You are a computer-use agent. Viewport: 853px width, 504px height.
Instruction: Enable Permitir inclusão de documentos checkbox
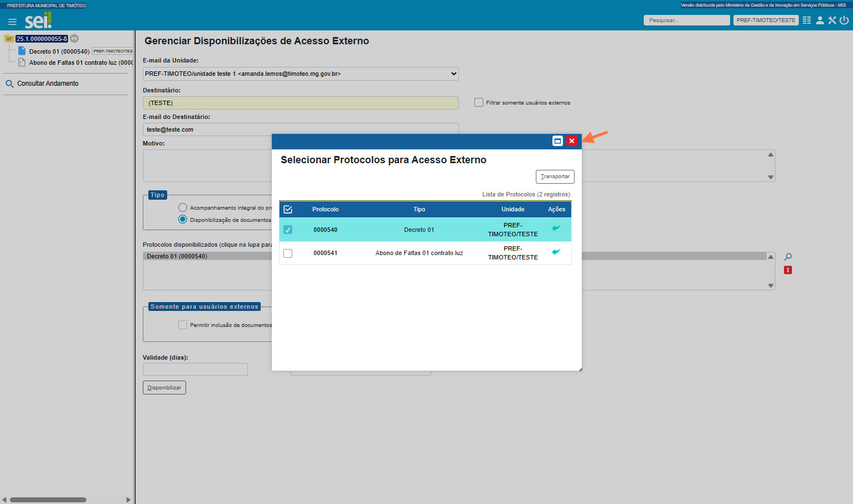183,325
